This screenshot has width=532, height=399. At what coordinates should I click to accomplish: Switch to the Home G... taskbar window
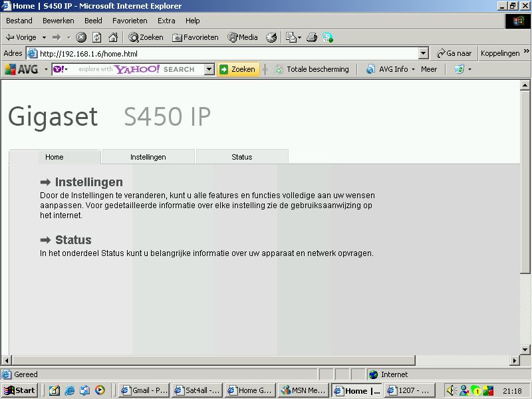250,390
